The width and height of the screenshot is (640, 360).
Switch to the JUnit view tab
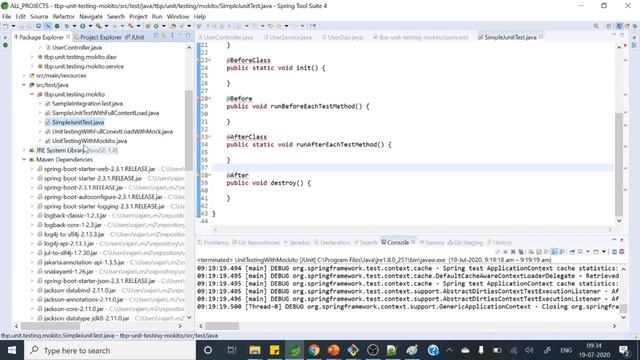135,37
